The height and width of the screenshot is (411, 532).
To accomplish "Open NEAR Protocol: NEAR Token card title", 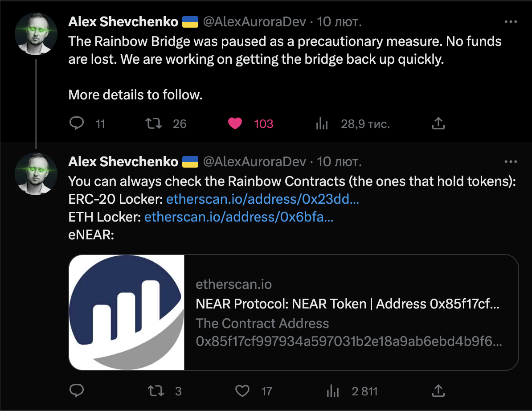I will click(348, 304).
